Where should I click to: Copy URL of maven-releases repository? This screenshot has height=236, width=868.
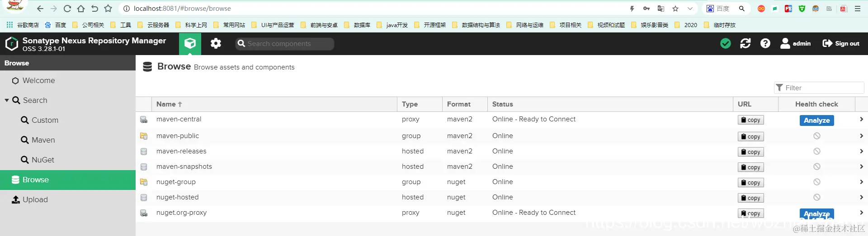[751, 152]
